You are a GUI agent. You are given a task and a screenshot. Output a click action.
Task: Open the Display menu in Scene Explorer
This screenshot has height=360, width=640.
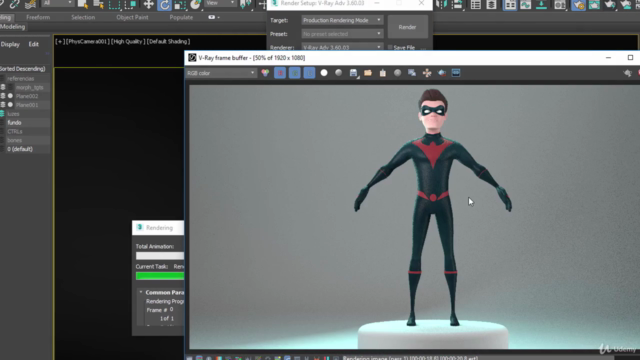tap(10, 44)
